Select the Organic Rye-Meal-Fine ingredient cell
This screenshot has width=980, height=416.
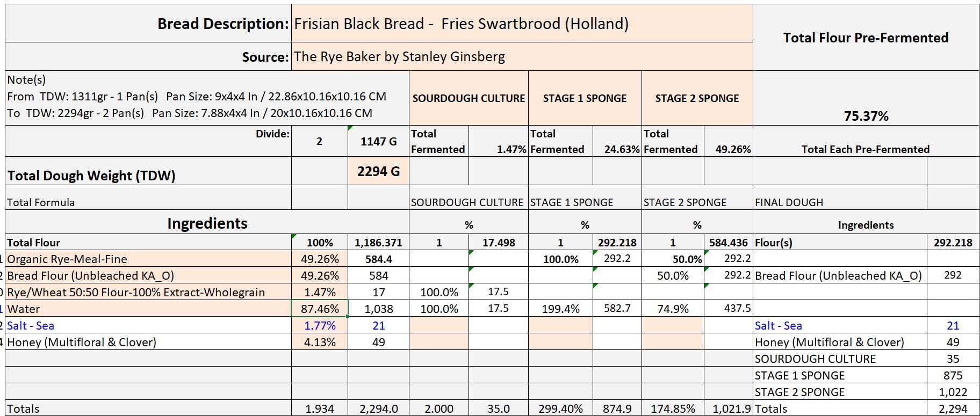pos(148,259)
